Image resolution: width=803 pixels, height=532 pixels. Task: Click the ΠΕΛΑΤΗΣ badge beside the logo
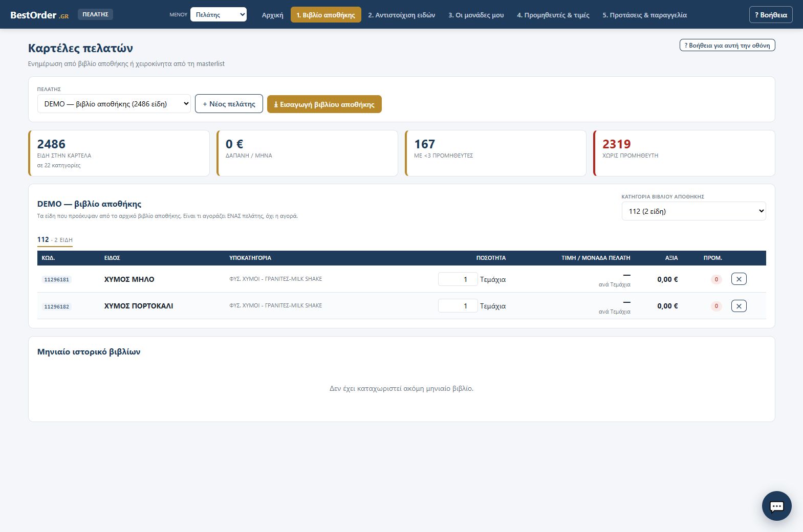coord(95,14)
